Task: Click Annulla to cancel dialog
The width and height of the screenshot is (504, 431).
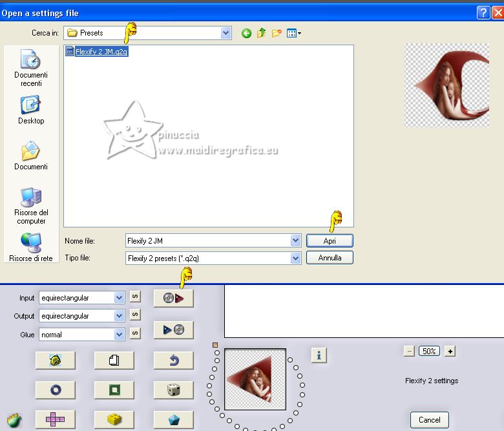Action: click(x=330, y=258)
